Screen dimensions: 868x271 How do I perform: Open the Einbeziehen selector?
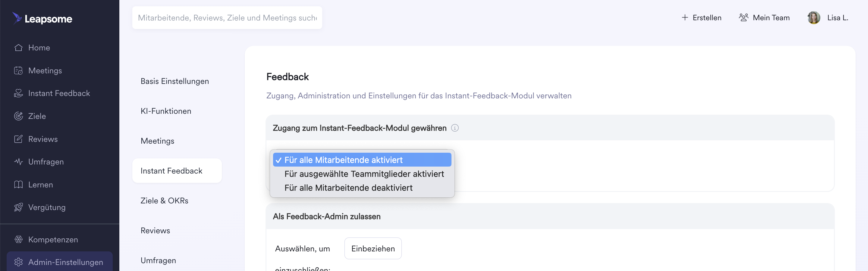(x=373, y=248)
